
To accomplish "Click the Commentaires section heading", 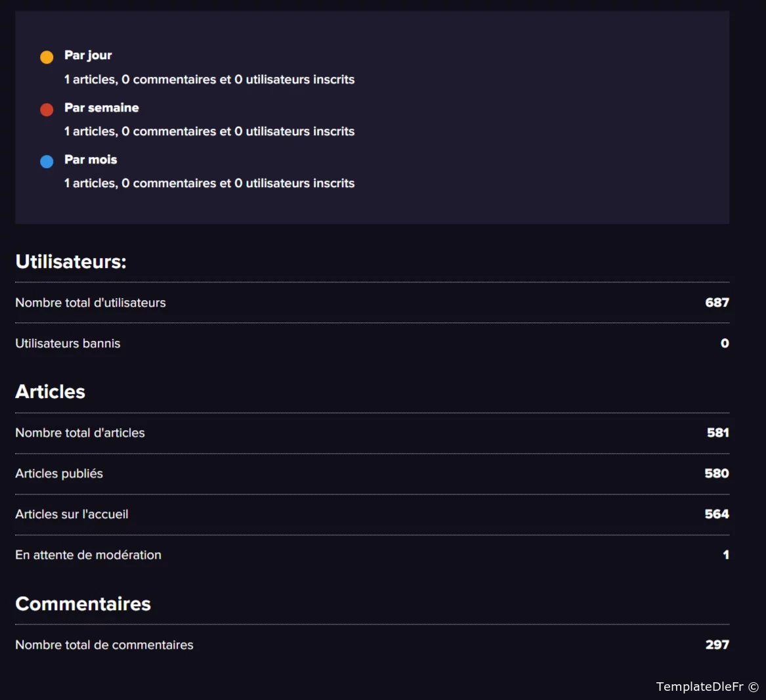I will [83, 603].
